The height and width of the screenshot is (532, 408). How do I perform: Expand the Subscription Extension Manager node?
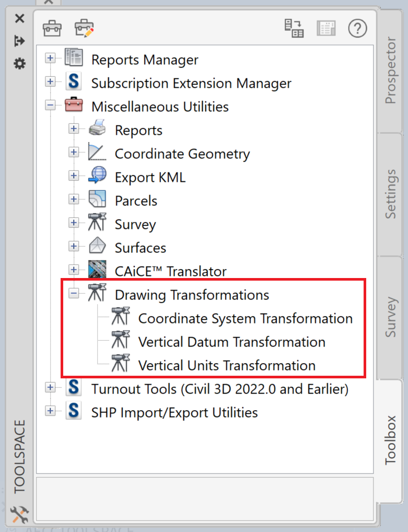coord(50,82)
